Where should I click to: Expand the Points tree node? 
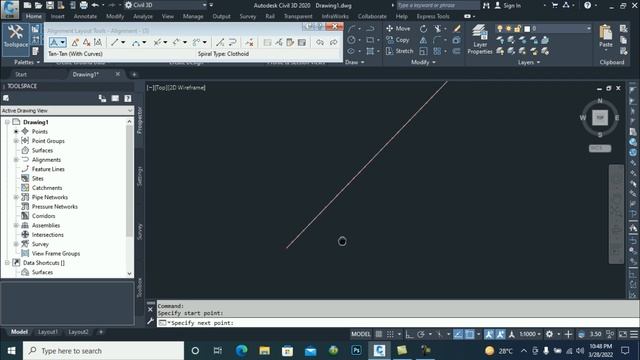[x=16, y=131]
